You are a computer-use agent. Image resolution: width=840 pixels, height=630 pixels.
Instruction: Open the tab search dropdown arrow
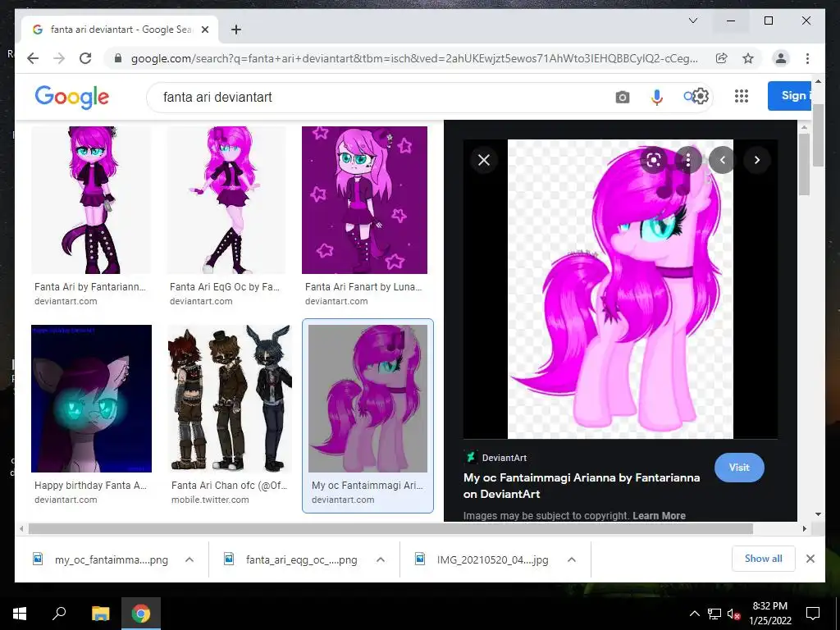click(692, 21)
